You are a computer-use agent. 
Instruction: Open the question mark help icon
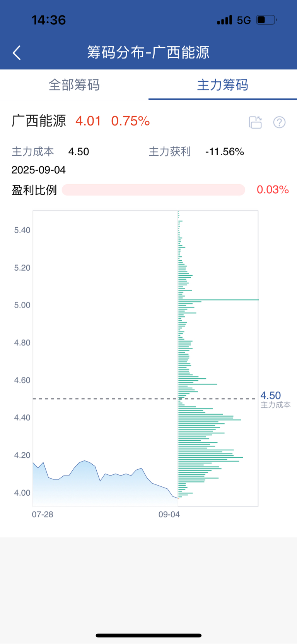[279, 122]
